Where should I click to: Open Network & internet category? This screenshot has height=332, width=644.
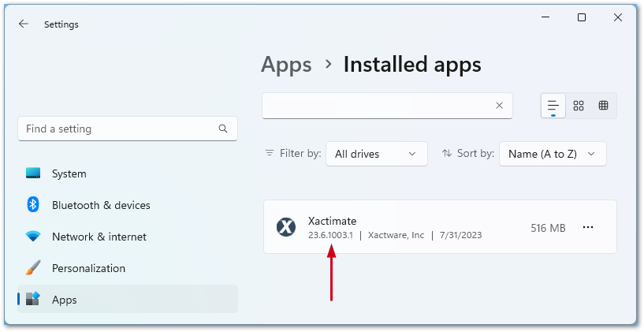(x=128, y=237)
